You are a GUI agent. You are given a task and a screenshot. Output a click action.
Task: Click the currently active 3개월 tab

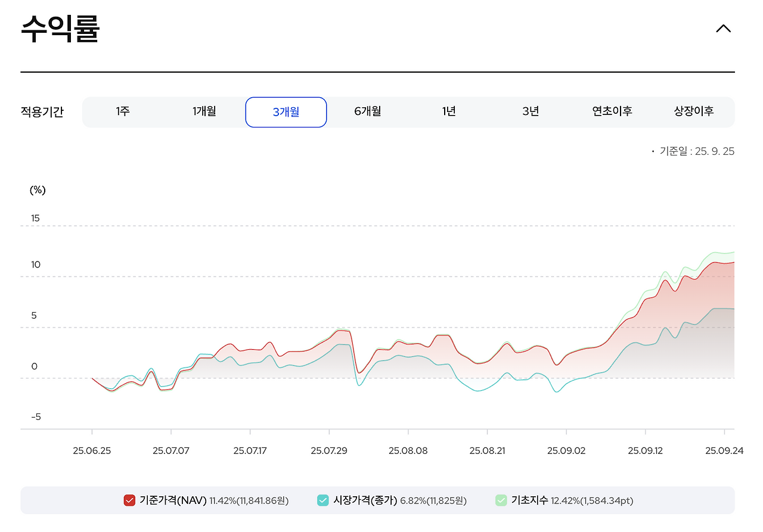pyautogui.click(x=286, y=112)
